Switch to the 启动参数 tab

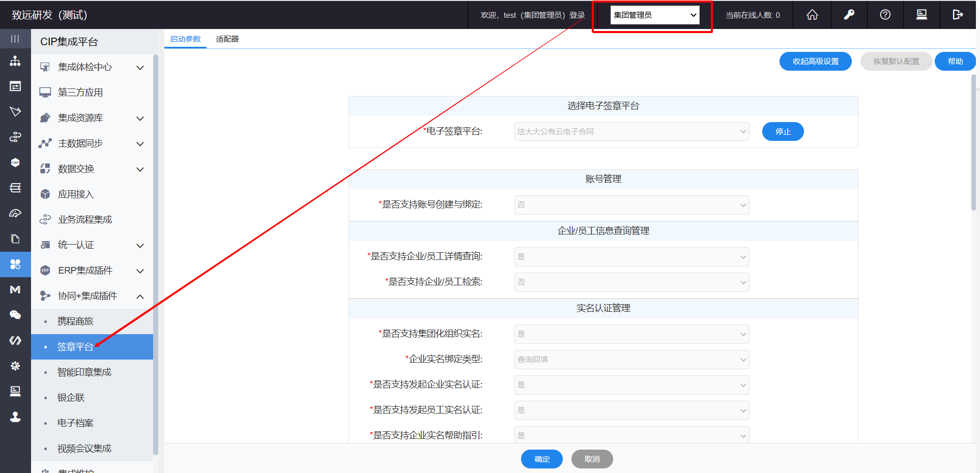click(185, 39)
